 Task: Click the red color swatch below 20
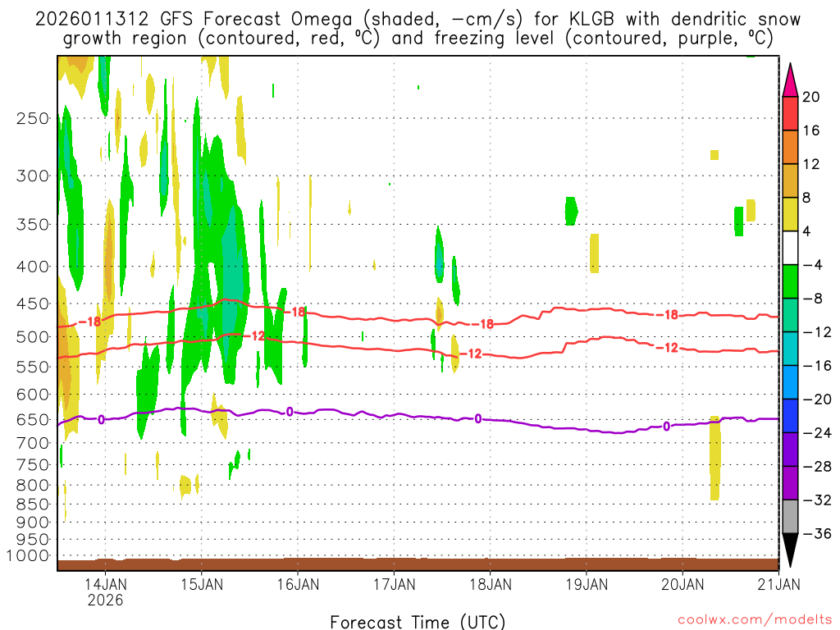click(790, 113)
